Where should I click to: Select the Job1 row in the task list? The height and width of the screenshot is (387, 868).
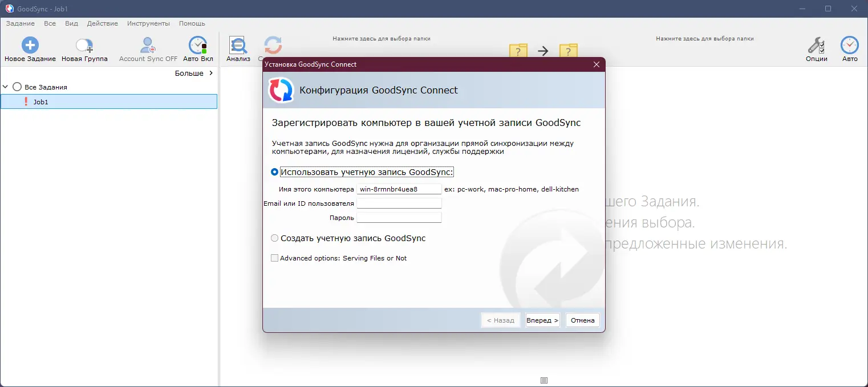point(109,101)
